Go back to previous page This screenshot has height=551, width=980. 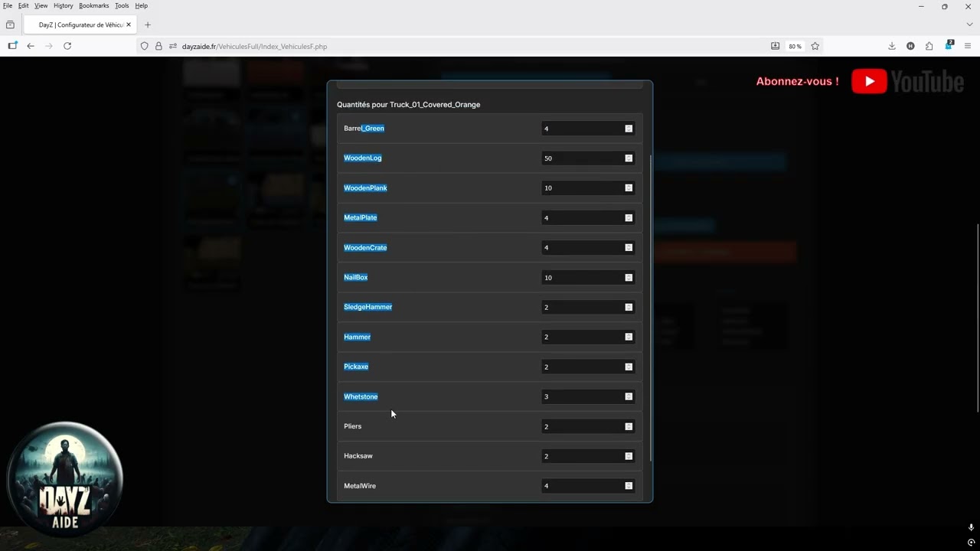31,46
